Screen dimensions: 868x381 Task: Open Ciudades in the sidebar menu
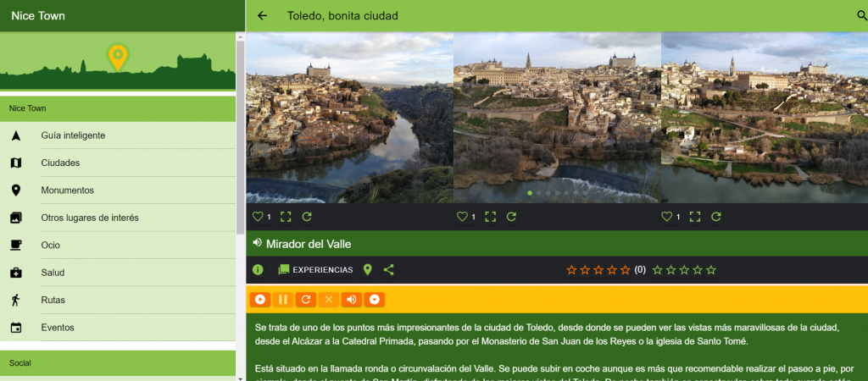click(x=60, y=163)
